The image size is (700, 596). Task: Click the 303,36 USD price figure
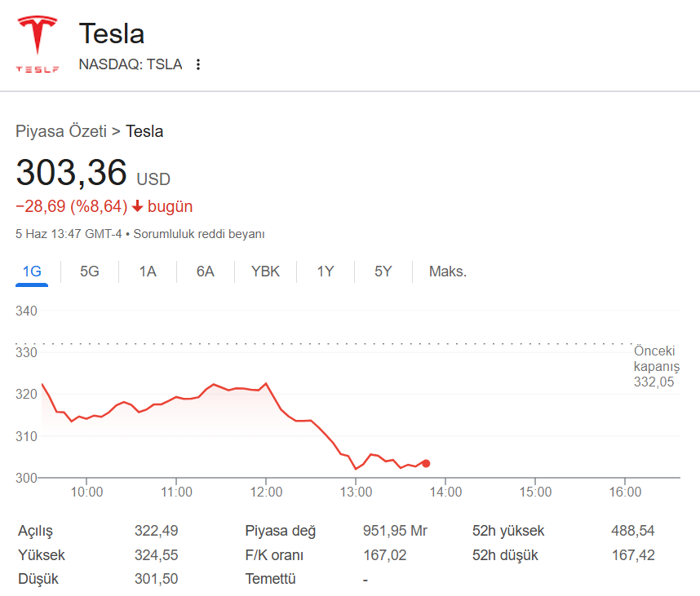click(72, 173)
